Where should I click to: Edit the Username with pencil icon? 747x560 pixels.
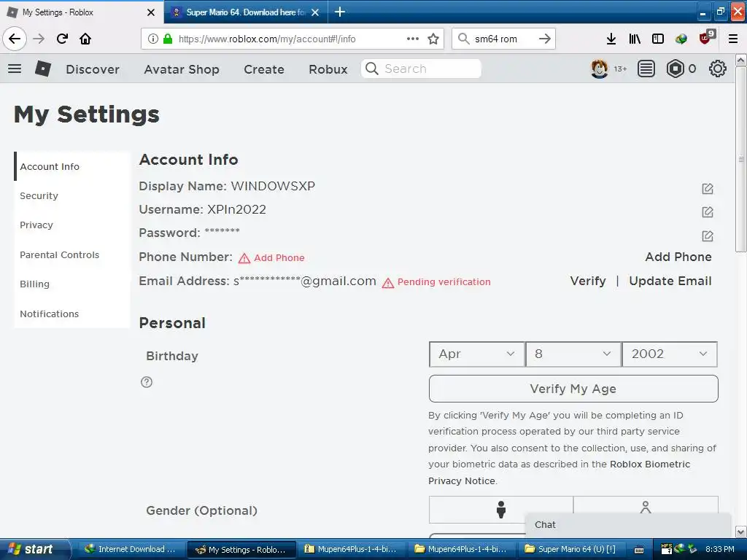(x=708, y=212)
